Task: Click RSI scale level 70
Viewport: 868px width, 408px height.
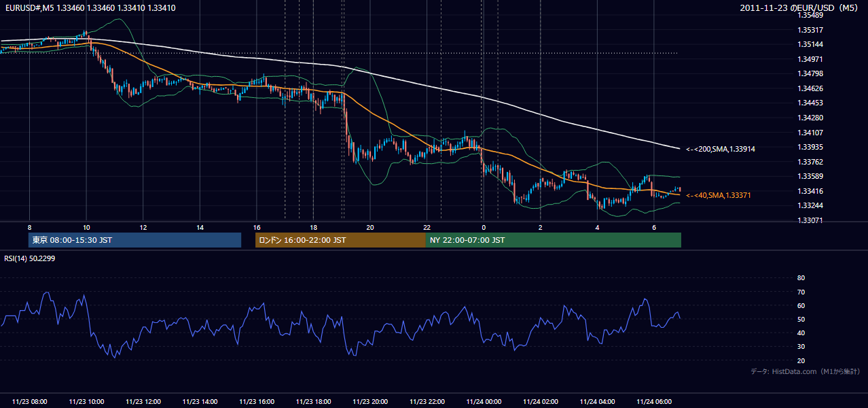Action: (x=801, y=292)
